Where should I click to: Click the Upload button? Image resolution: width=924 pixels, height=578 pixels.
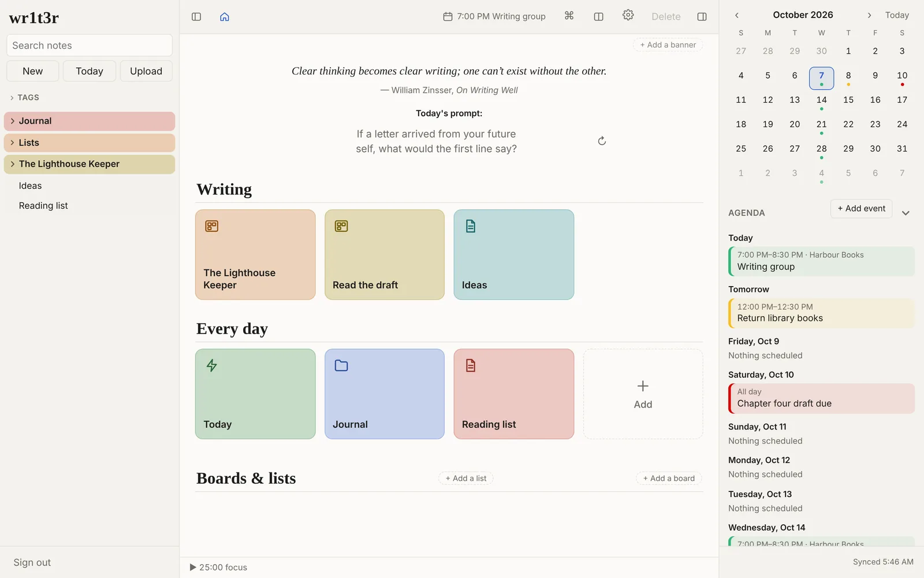pos(146,71)
